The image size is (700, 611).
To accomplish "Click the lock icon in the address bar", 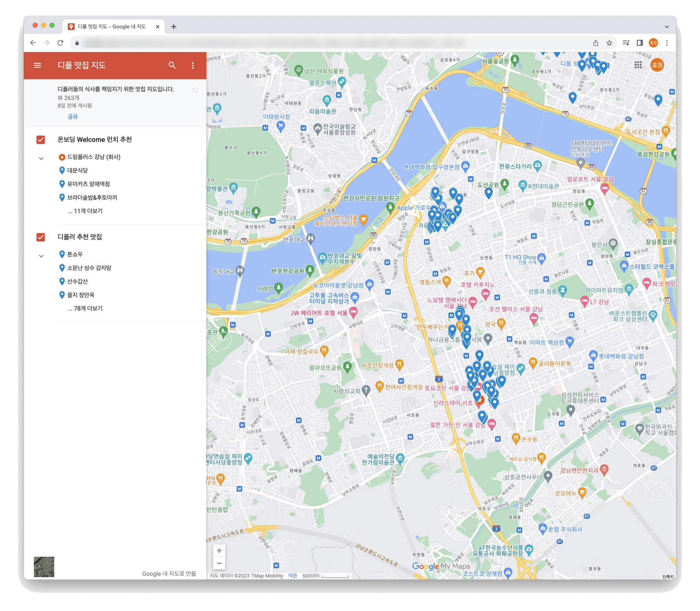I will (x=77, y=43).
